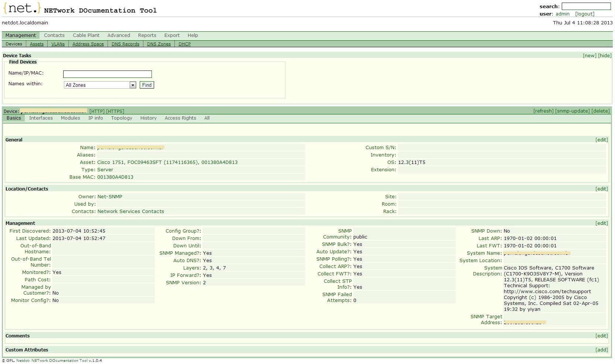Viewport: 615px width, 364px height.
Task: Add a Custom Attribute
Action: (602, 349)
